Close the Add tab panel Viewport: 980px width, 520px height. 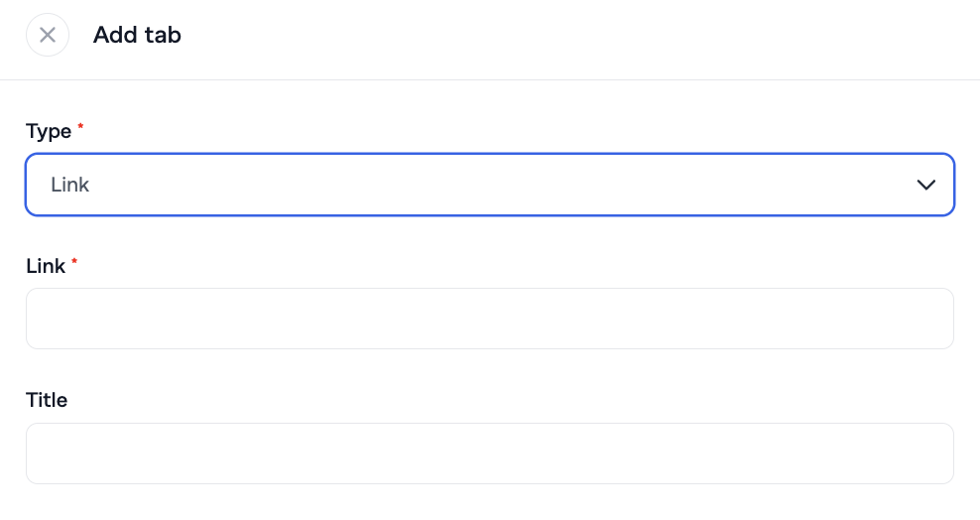47,36
